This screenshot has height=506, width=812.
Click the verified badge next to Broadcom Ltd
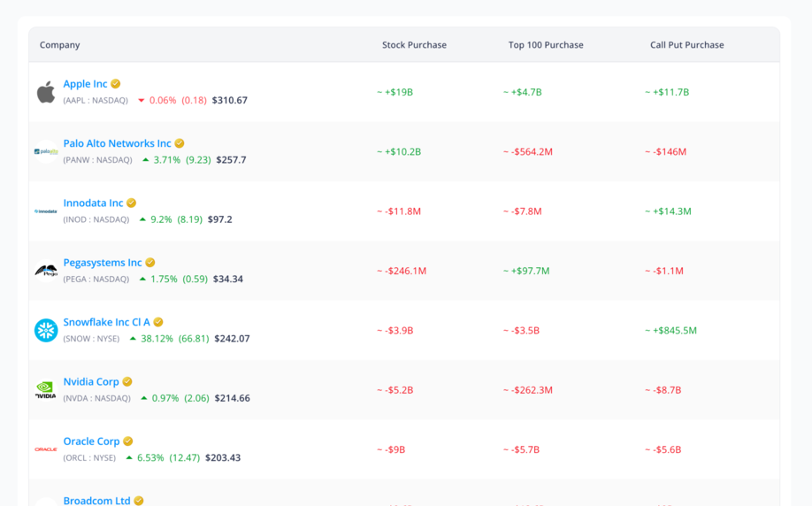[x=139, y=501]
